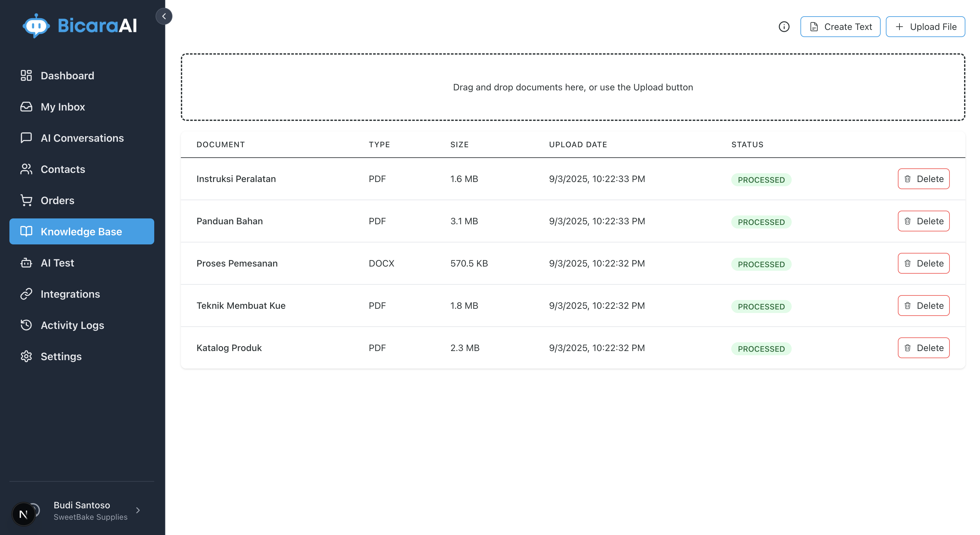Open AI Conversations via its chat icon
This screenshot has height=535, width=980.
pos(26,138)
